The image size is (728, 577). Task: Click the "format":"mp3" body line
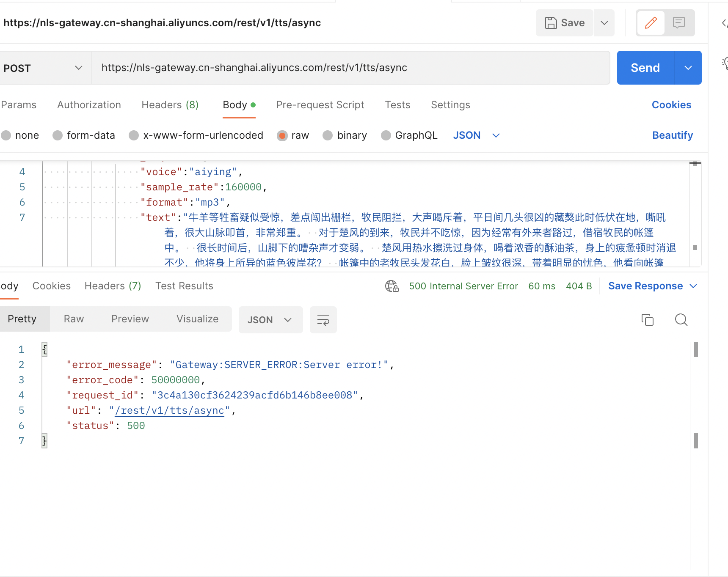point(185,203)
